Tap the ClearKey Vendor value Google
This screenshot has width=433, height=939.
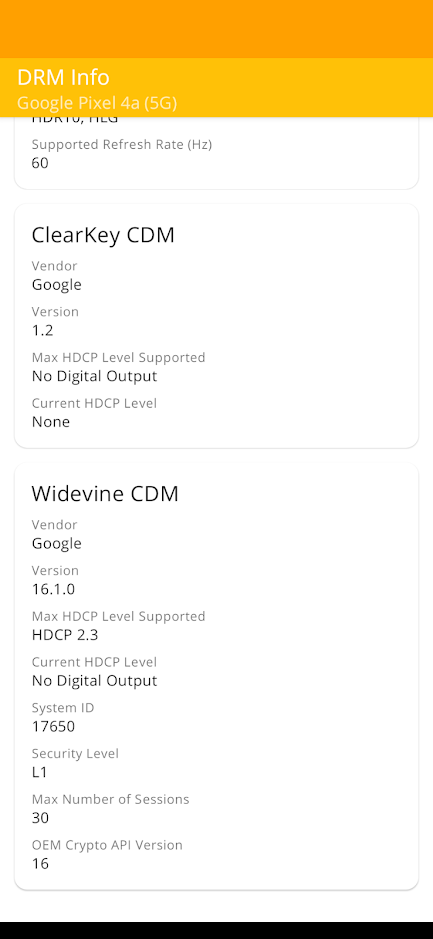click(56, 284)
